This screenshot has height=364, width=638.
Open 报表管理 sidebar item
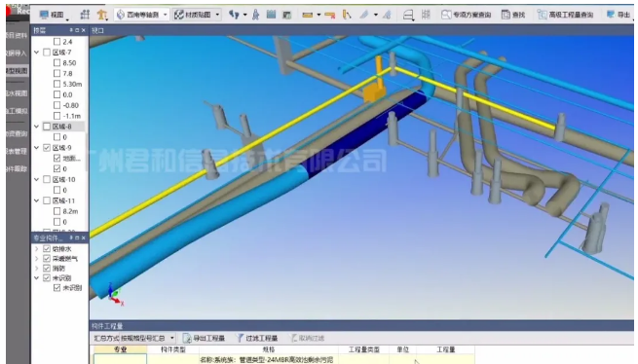tap(18, 151)
